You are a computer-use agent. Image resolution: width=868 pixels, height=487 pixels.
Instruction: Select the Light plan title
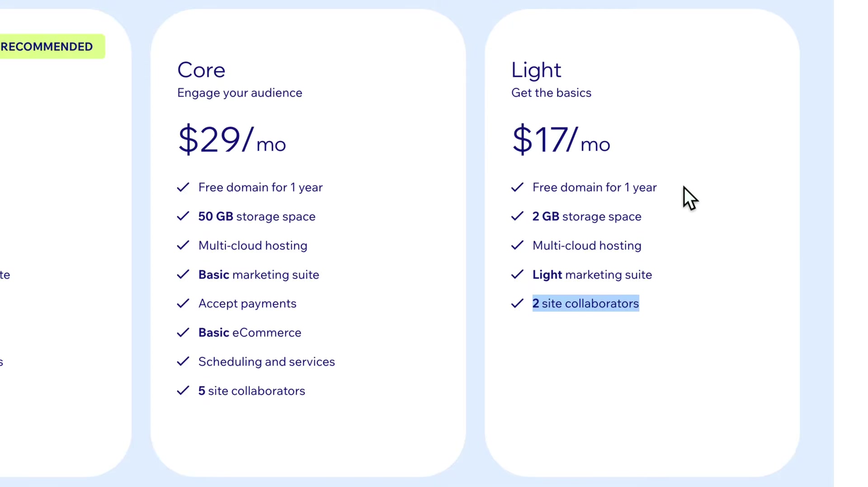(536, 70)
